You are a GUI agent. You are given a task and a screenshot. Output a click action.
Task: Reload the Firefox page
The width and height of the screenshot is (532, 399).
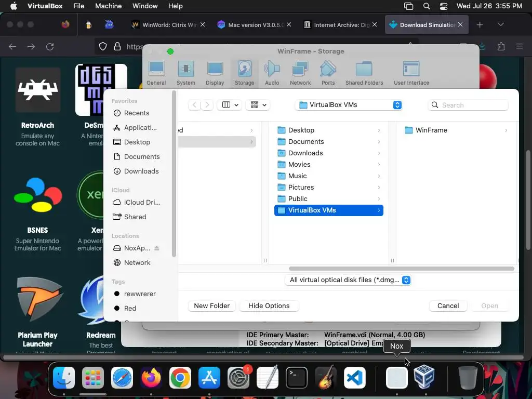50,46
